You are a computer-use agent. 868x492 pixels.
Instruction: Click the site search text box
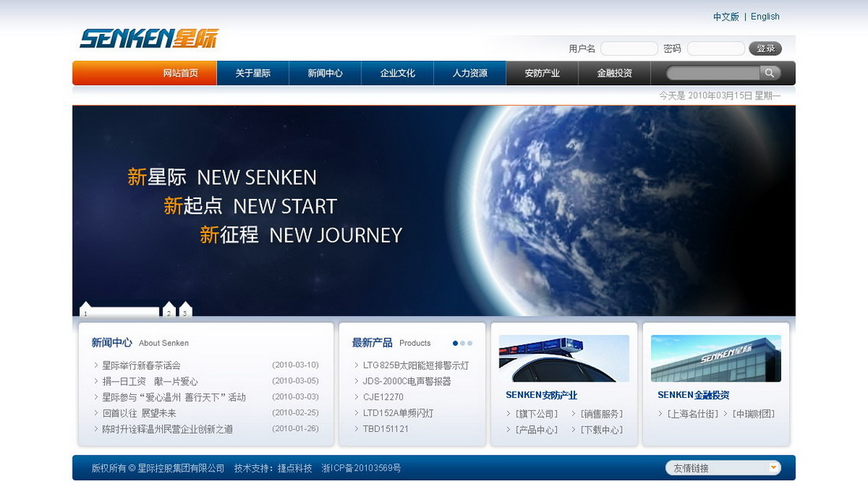[x=713, y=73]
